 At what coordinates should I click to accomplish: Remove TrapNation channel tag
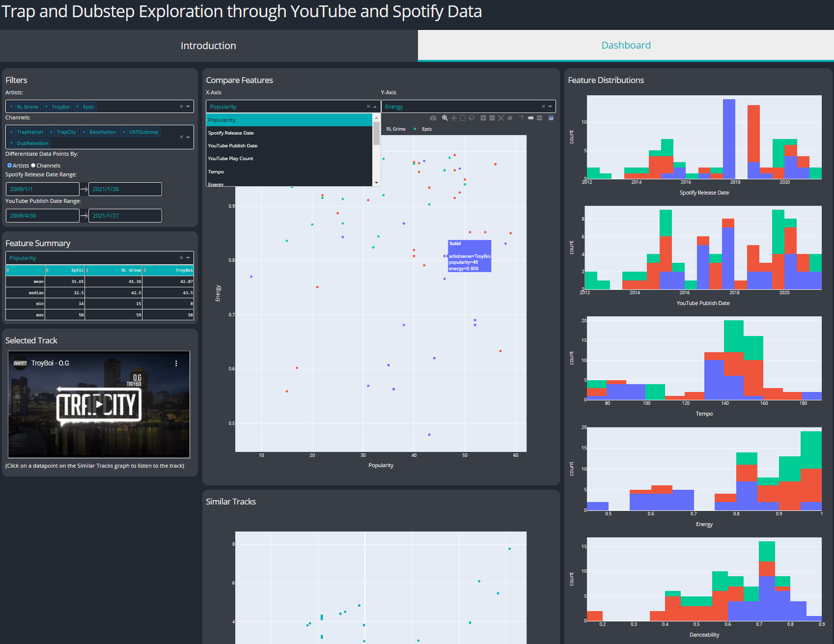pos(11,132)
